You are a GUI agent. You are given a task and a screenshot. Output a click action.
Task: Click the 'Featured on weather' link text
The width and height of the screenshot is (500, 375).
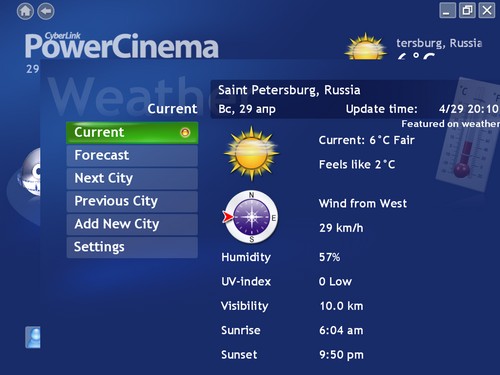[450, 124]
